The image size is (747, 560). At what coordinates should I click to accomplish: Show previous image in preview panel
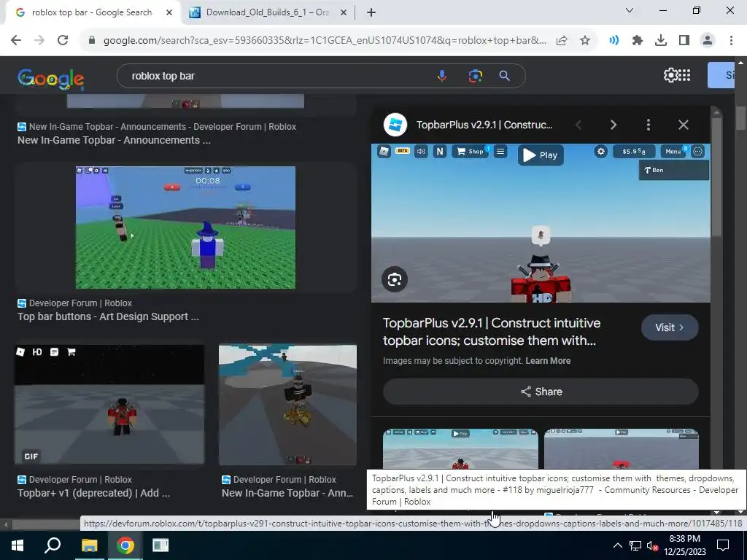click(578, 125)
